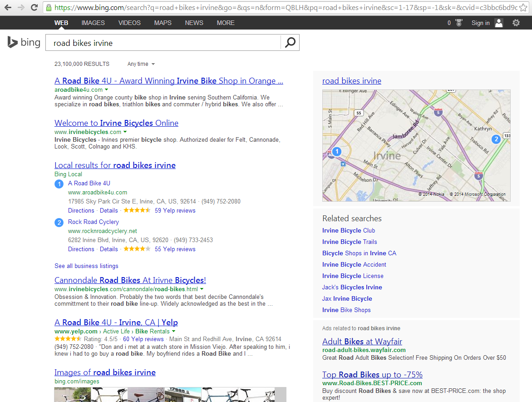Open 55 Yelp reviews link
The width and height of the screenshot is (532, 402).
coord(175,249)
